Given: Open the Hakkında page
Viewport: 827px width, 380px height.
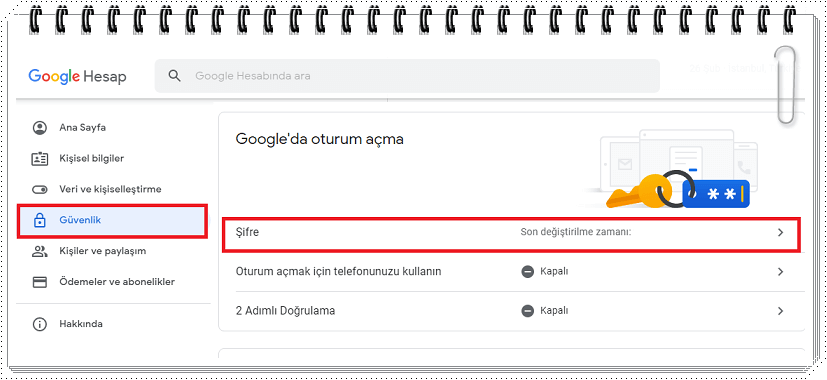Looking at the screenshot, I should coord(81,324).
